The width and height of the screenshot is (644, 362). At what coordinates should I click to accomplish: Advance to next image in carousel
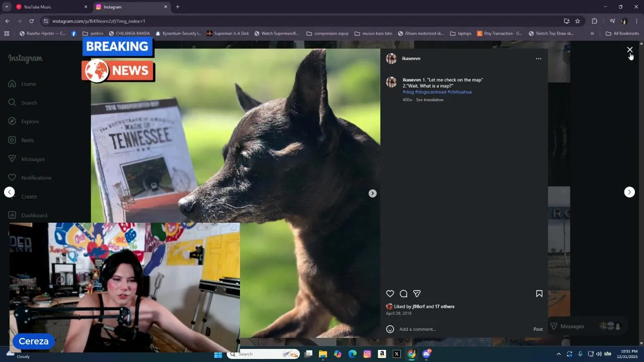point(372,193)
